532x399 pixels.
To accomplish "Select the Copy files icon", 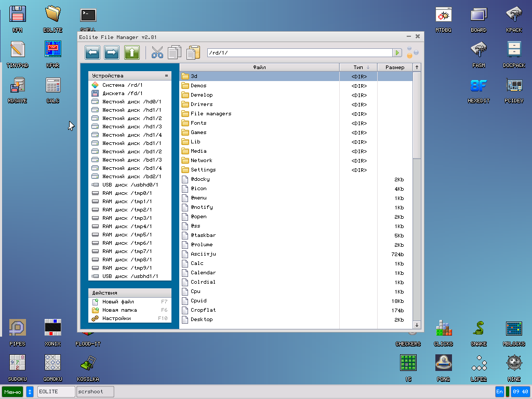I will (x=175, y=52).
